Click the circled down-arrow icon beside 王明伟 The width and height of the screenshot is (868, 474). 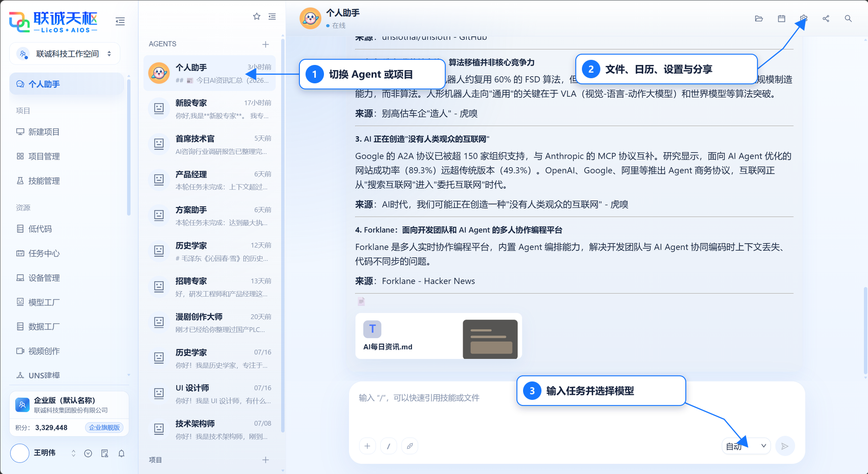point(88,454)
